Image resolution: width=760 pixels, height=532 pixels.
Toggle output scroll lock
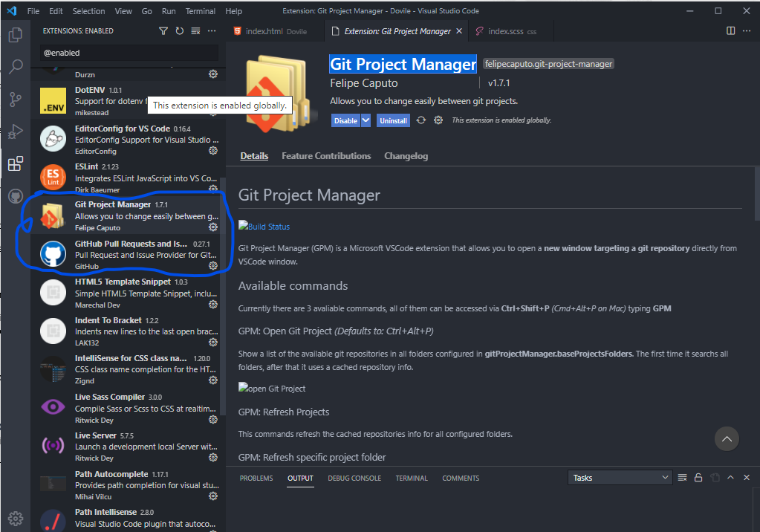(x=698, y=478)
